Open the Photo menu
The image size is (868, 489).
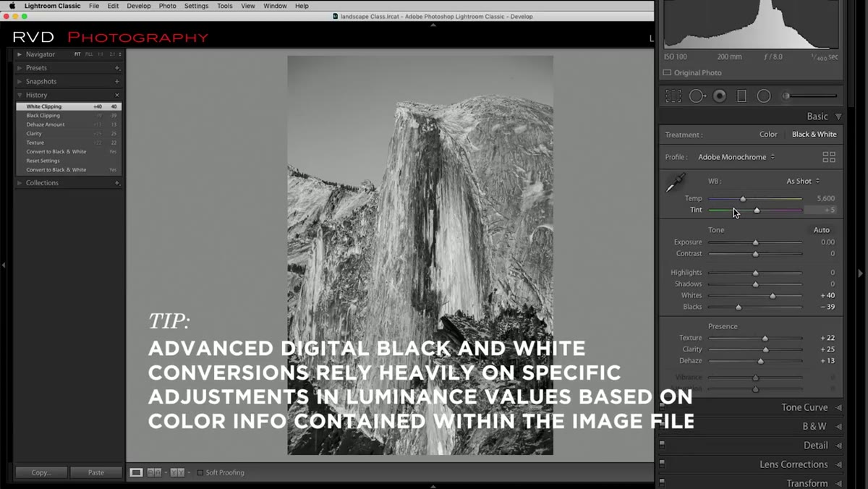tap(167, 6)
